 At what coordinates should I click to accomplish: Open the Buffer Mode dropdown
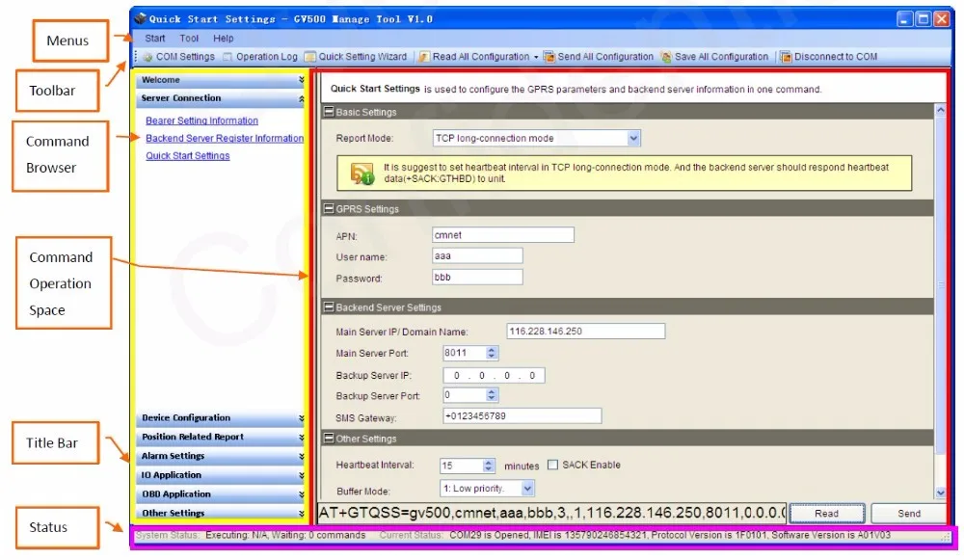pos(527,488)
